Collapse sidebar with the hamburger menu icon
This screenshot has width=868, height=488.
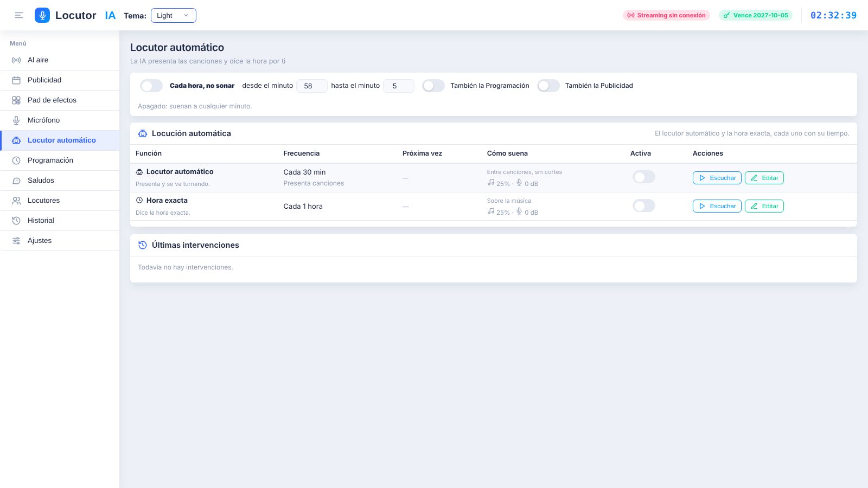point(19,15)
